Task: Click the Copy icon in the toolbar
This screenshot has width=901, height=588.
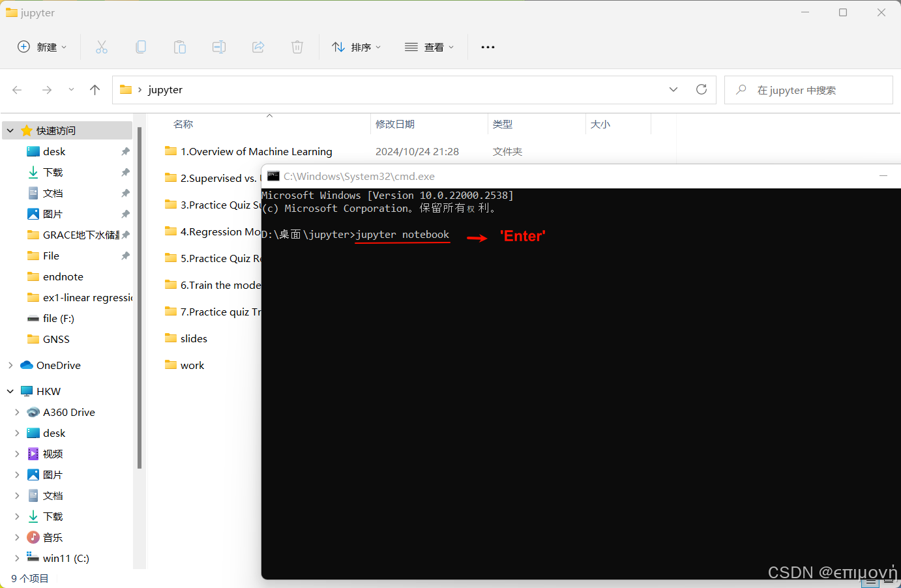Action: pyautogui.click(x=141, y=46)
